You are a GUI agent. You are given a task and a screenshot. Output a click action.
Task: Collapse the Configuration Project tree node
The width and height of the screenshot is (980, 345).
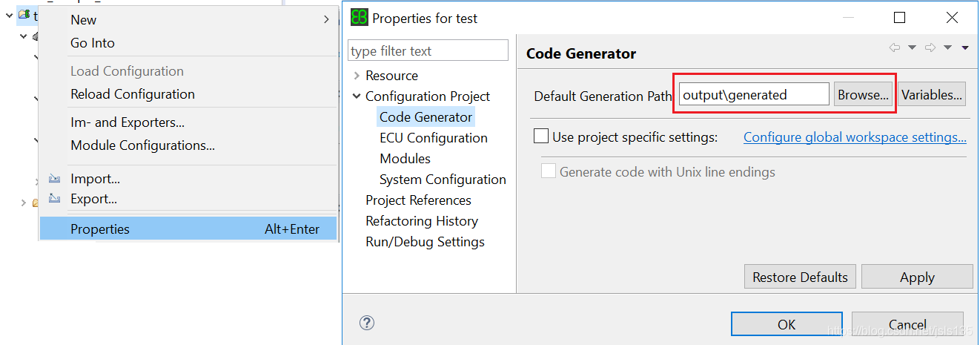[357, 96]
